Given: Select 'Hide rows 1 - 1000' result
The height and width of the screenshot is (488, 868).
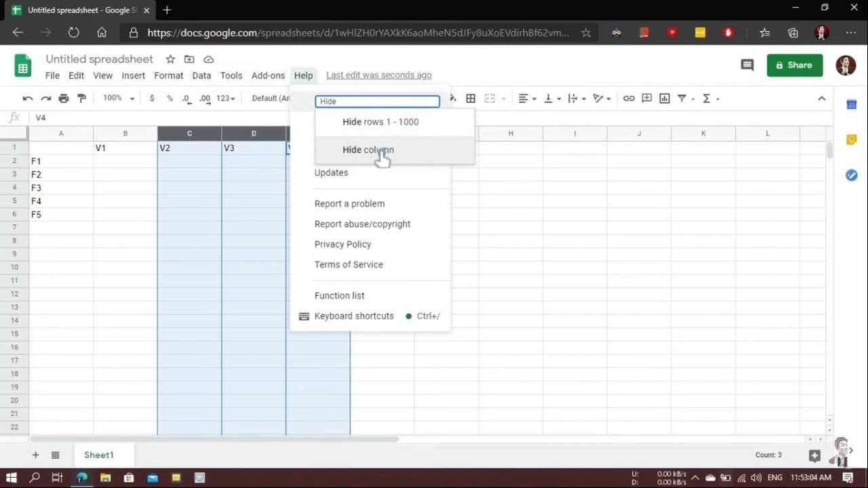Looking at the screenshot, I should coord(380,122).
